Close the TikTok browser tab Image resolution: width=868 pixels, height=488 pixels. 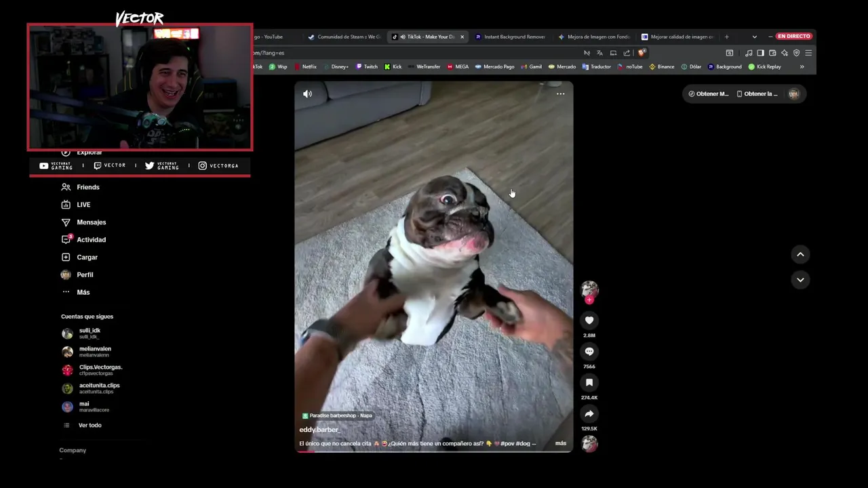pyautogui.click(x=462, y=37)
